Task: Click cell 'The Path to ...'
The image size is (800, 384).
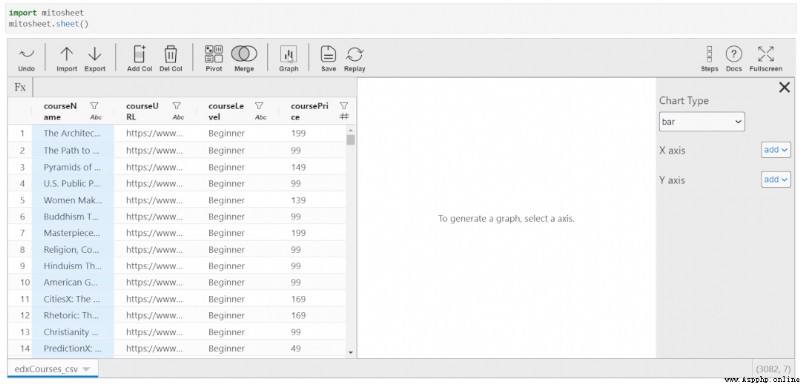Action: click(73, 150)
